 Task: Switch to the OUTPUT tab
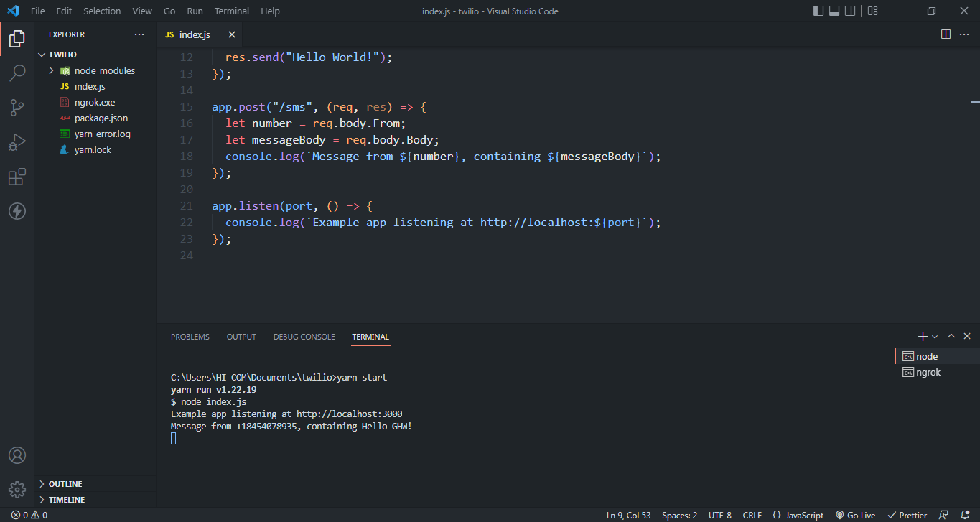[x=241, y=337]
